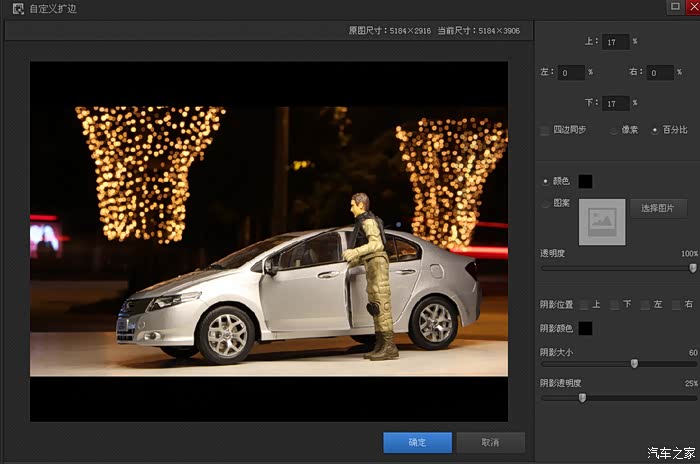
Task: Click the custom border dialog title icon
Action: tap(17, 8)
